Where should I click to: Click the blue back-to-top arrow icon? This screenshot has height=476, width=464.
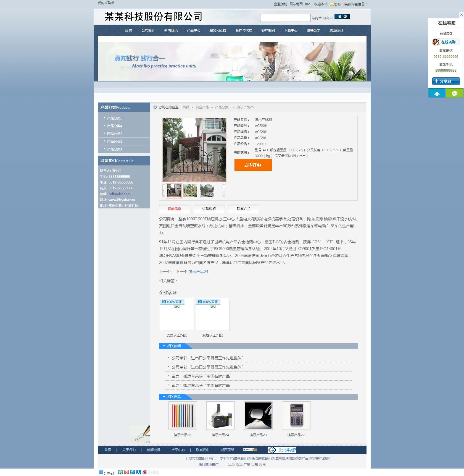[437, 93]
